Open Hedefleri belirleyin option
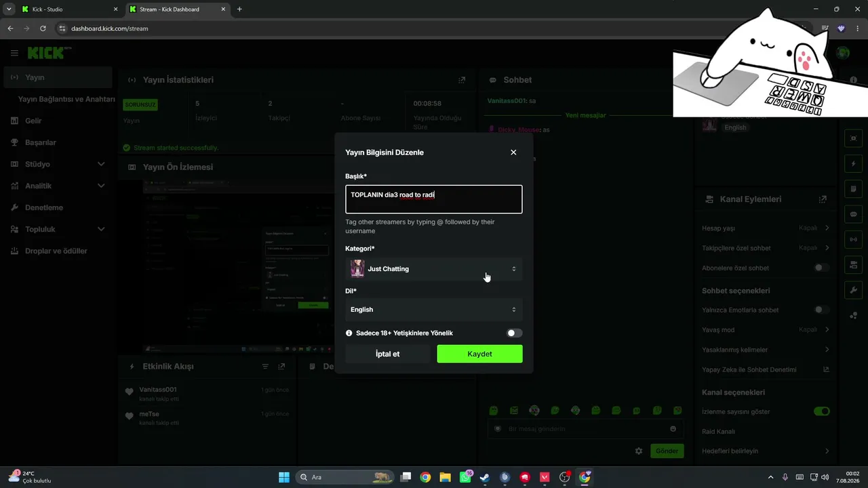The width and height of the screenshot is (868, 488). [766, 451]
